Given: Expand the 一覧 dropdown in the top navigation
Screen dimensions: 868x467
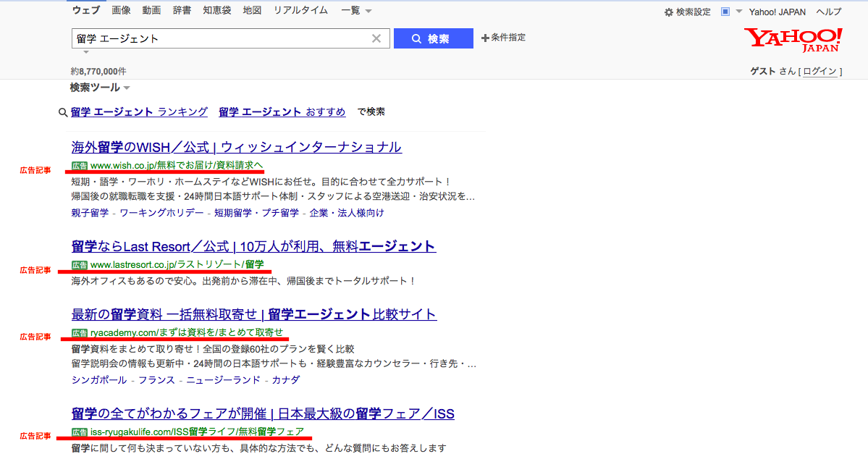Looking at the screenshot, I should pyautogui.click(x=356, y=11).
